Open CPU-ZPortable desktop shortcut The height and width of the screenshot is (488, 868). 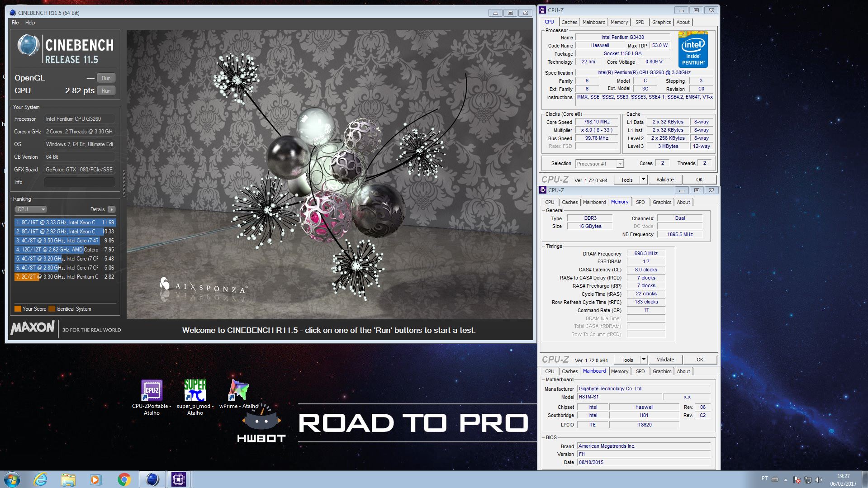pyautogui.click(x=152, y=397)
